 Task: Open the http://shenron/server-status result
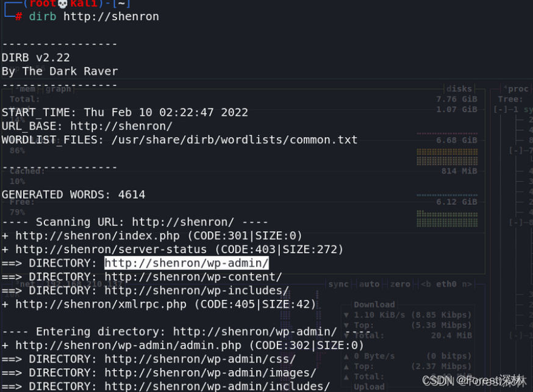pos(111,249)
